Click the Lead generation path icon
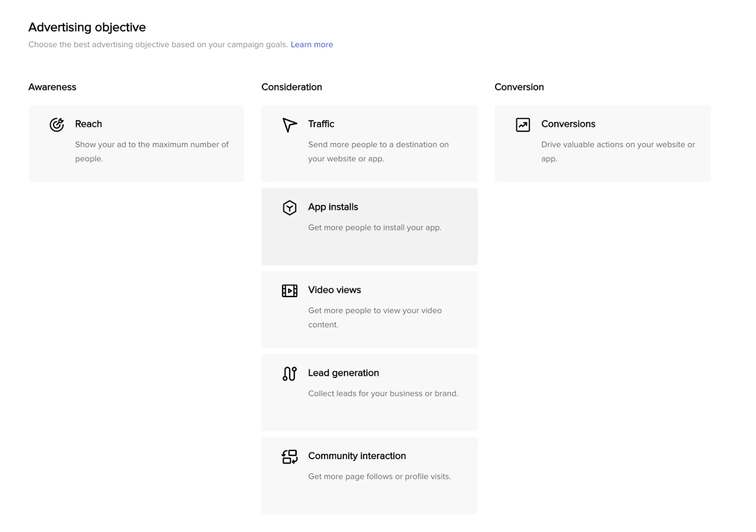 (x=289, y=374)
